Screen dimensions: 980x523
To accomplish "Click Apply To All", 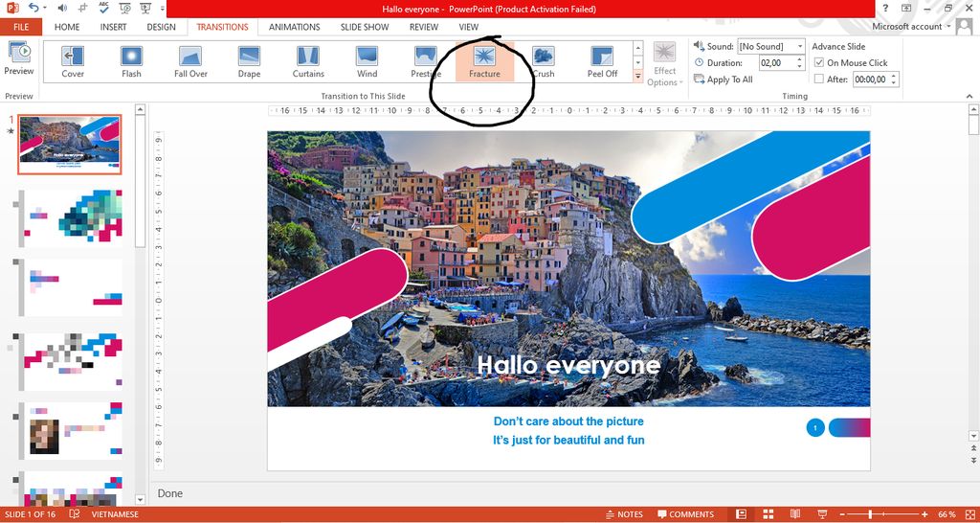I will tap(724, 80).
